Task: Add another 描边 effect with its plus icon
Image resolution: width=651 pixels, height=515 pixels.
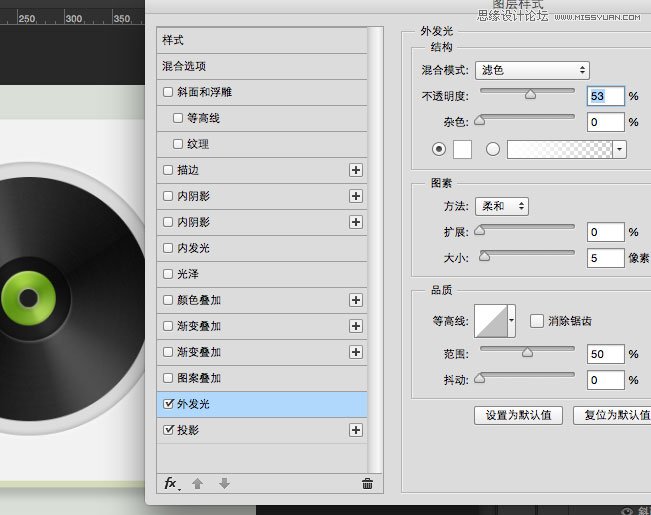Action: (356, 170)
